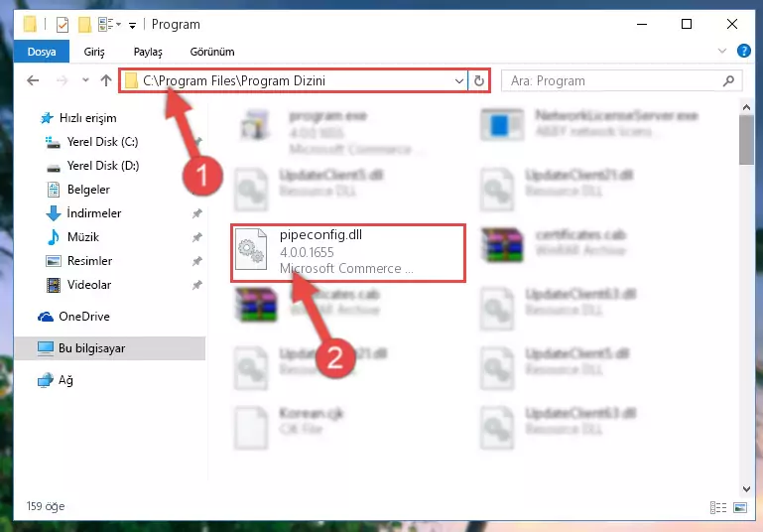Click the Forward navigation arrow
Screen dimensions: 763x532
(62, 80)
